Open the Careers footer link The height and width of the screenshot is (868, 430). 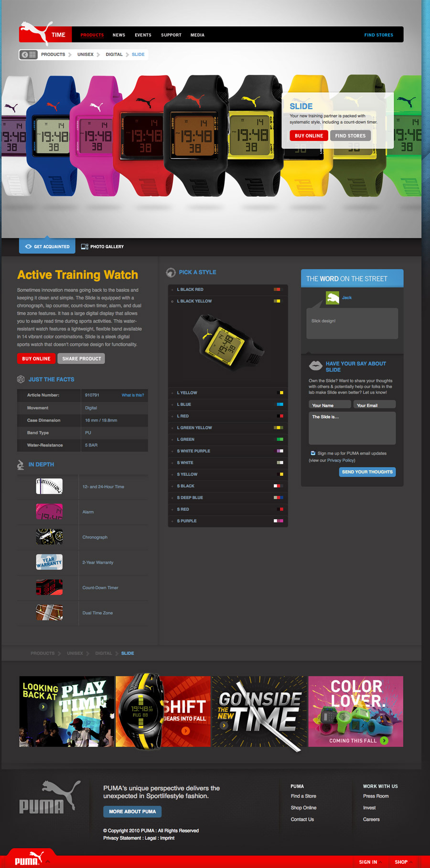371,819
